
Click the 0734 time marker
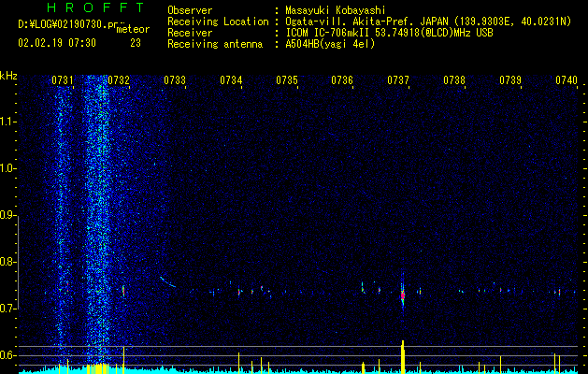coord(231,80)
